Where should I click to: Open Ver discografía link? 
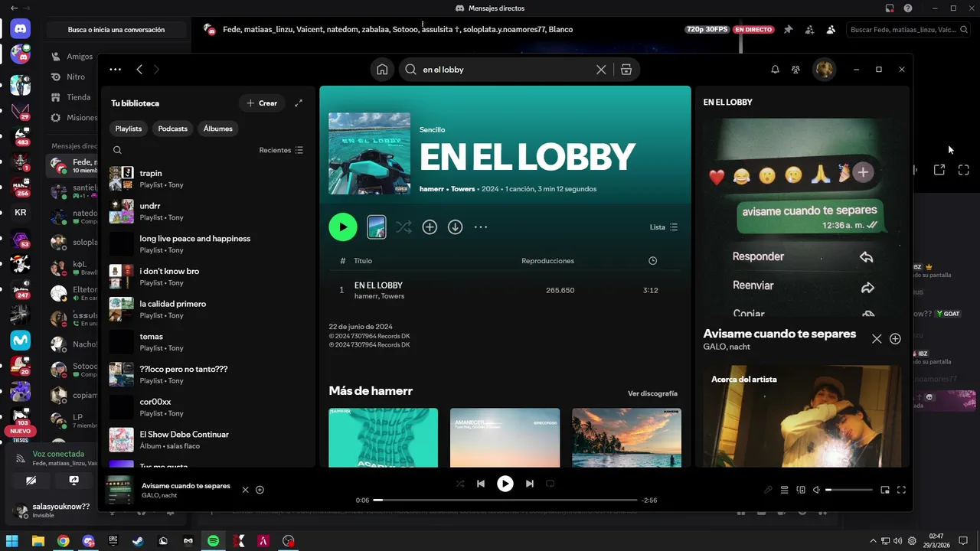coord(652,393)
